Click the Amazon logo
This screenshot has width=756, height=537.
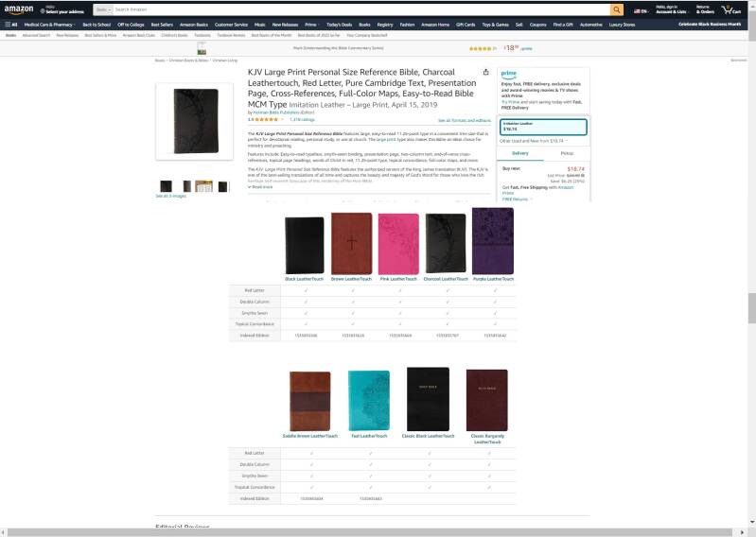(x=19, y=9)
